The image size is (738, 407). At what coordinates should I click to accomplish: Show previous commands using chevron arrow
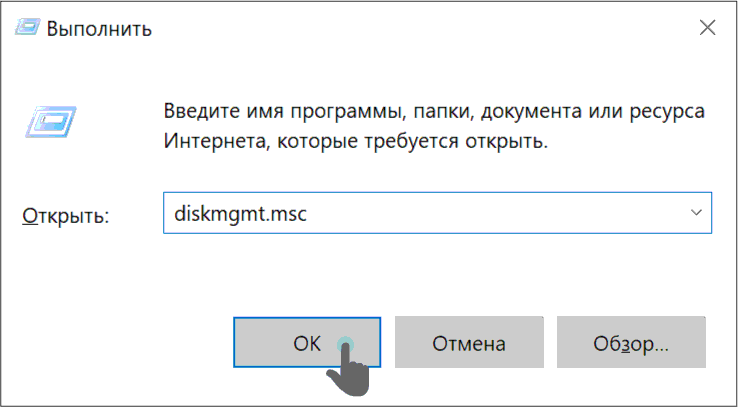pyautogui.click(x=696, y=213)
